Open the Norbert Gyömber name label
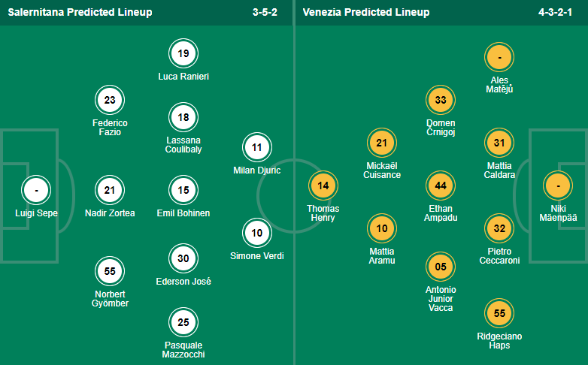588x365 pixels. point(110,299)
